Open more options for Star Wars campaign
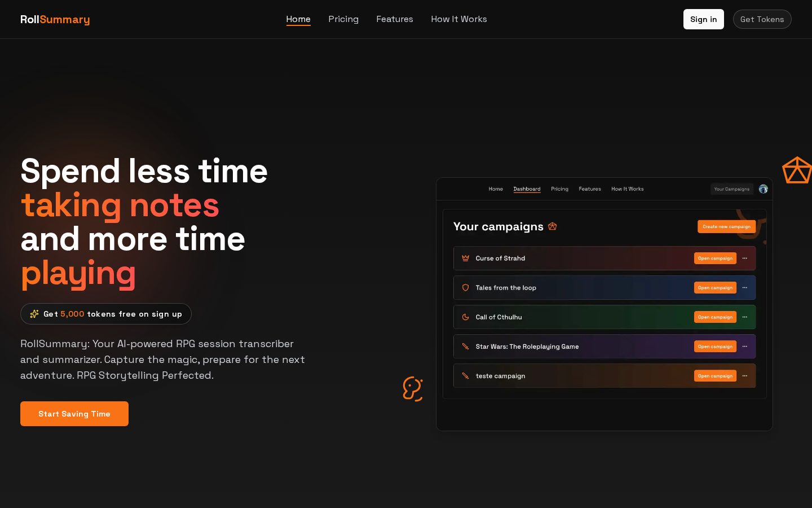 [745, 347]
